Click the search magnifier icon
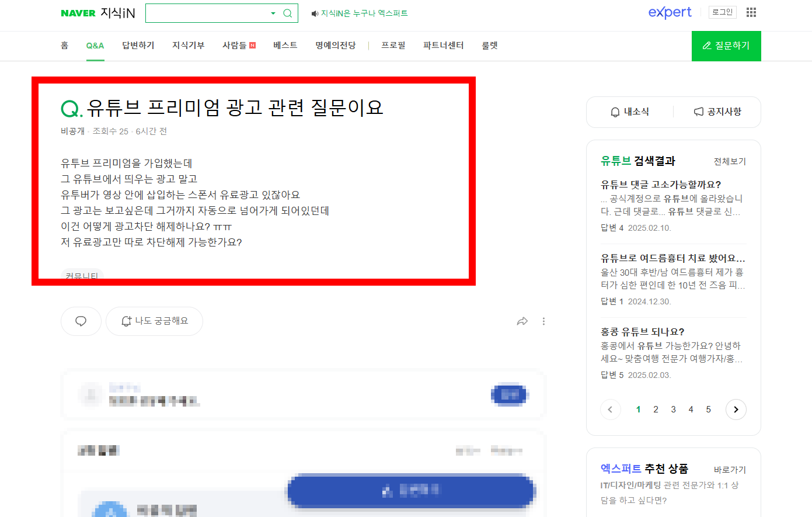This screenshot has width=812, height=517. (287, 13)
